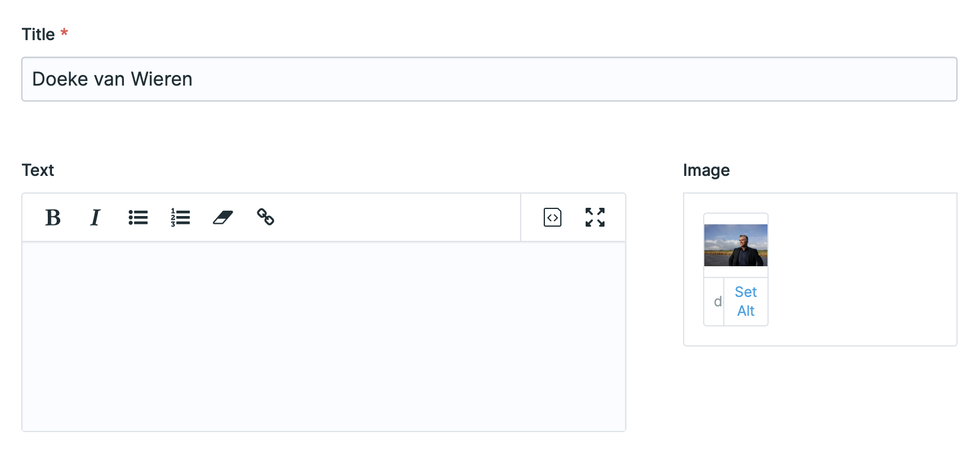Activate the link tool from the toolbar

266,217
